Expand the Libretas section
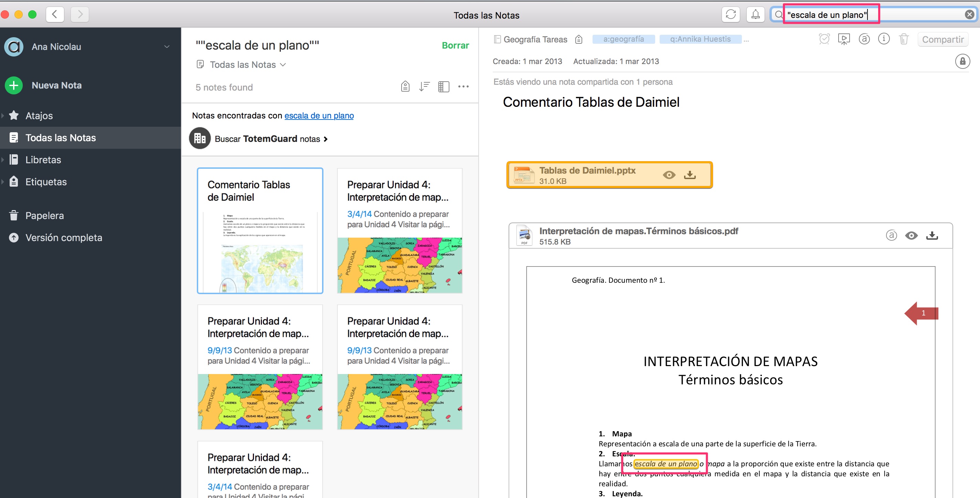This screenshot has width=980, height=498. click(3, 159)
